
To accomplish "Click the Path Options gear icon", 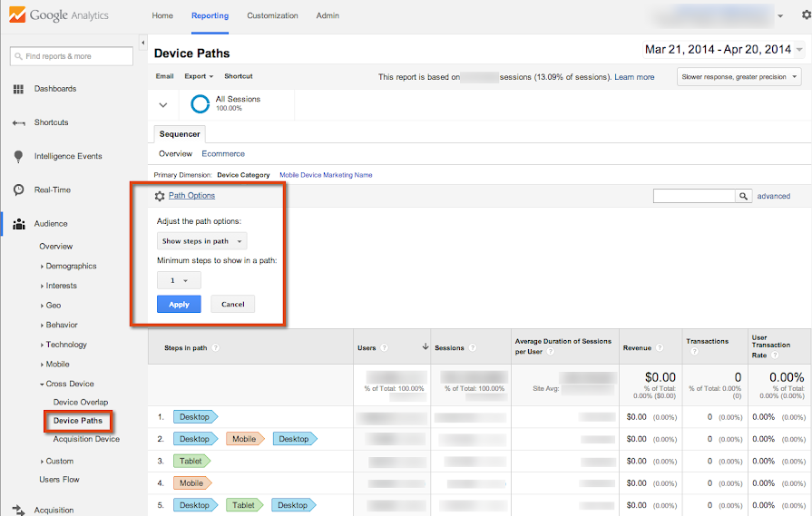I will click(x=160, y=196).
